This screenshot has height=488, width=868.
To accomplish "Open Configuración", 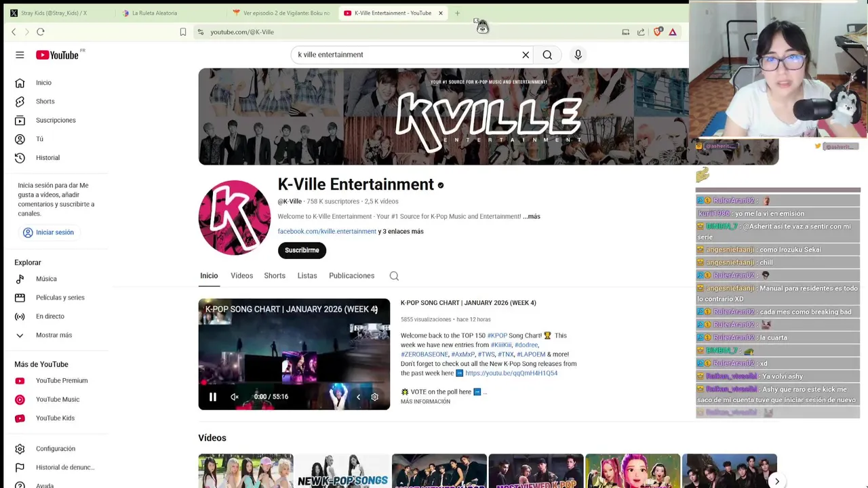I will click(57, 449).
